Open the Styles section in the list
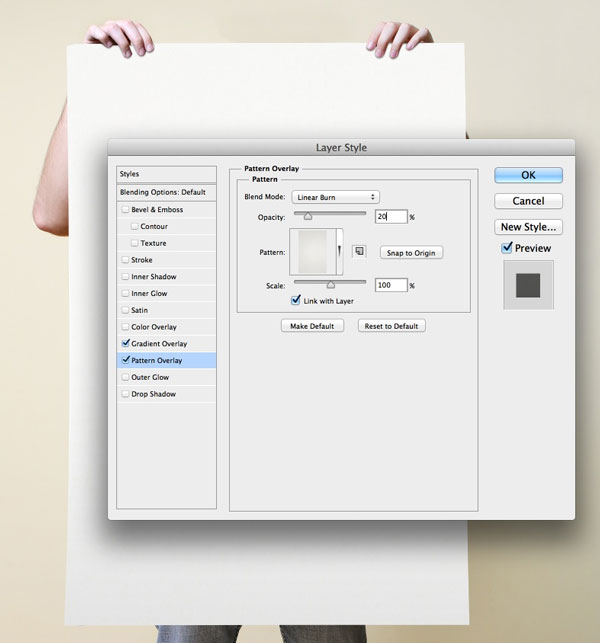Screen dimensions: 600x643 pyautogui.click(x=167, y=174)
